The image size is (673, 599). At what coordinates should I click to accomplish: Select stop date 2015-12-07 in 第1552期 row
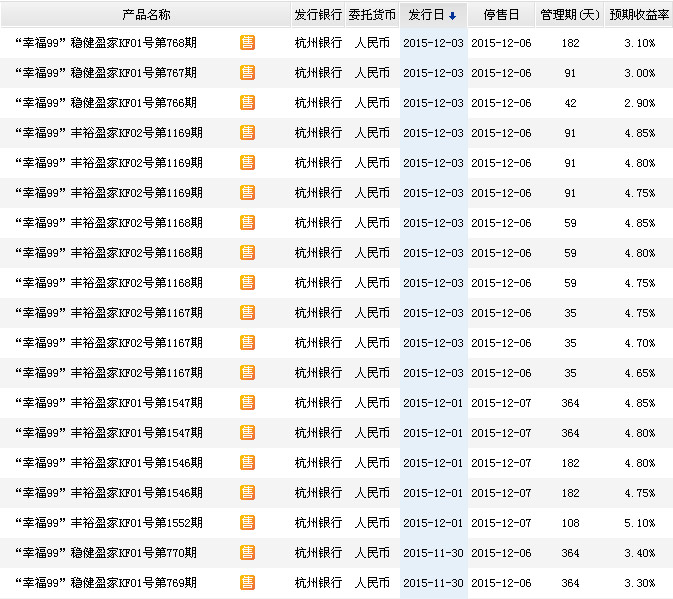coord(501,523)
